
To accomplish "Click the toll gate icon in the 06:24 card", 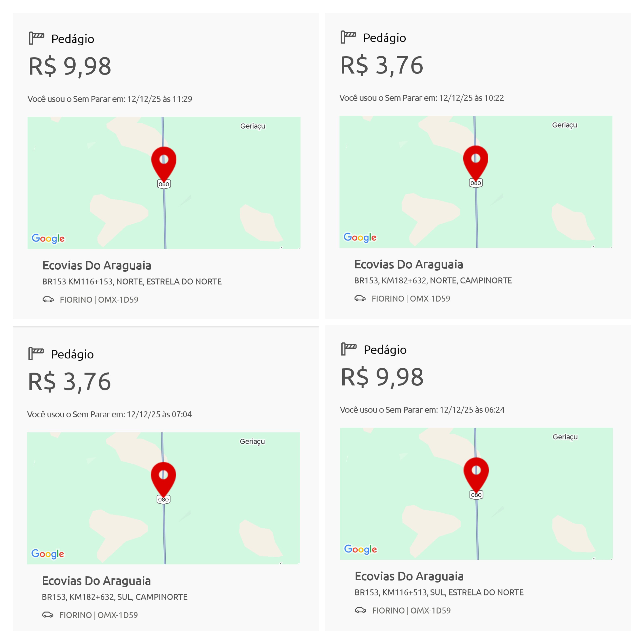I will point(349,349).
